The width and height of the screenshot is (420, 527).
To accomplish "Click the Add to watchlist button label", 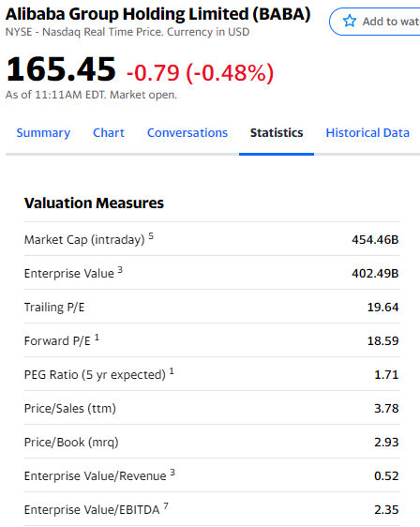I will 391,22.
